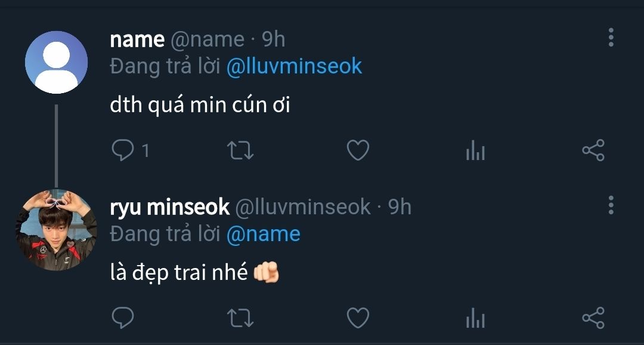Image resolution: width=644 pixels, height=345 pixels.
Task: Click the bold display name 'name'
Action: click(137, 39)
